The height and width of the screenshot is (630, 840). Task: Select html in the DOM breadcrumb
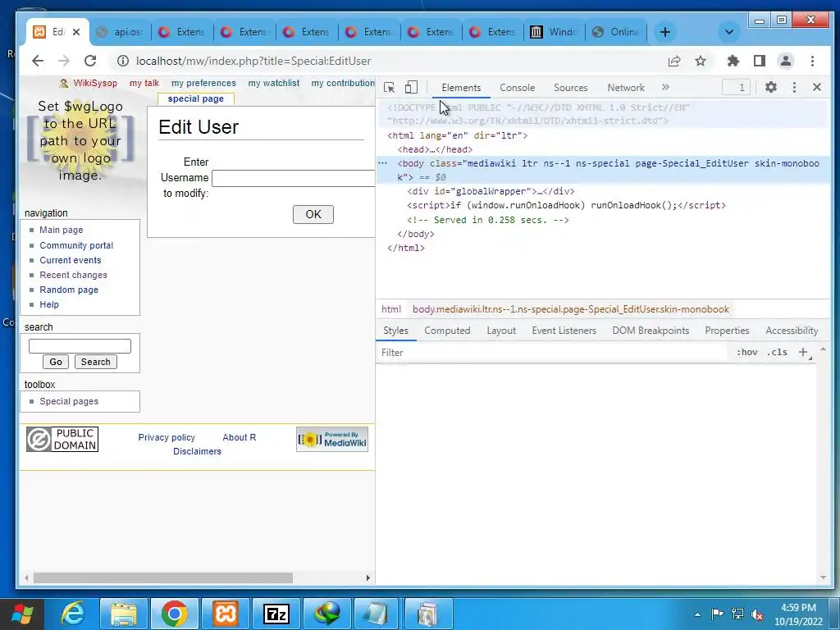pyautogui.click(x=391, y=309)
